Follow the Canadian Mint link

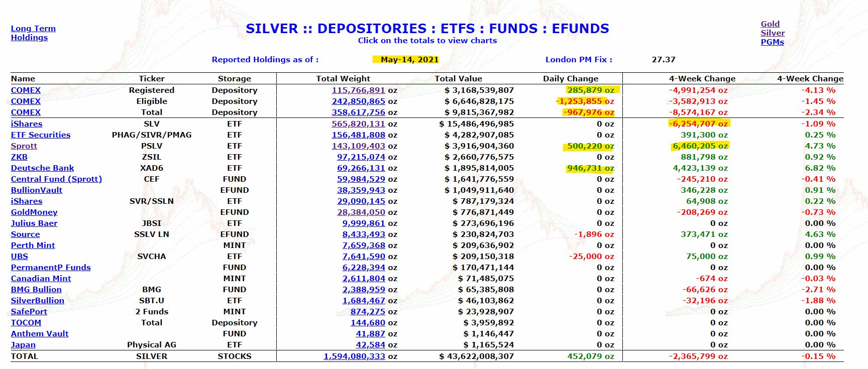point(41,278)
